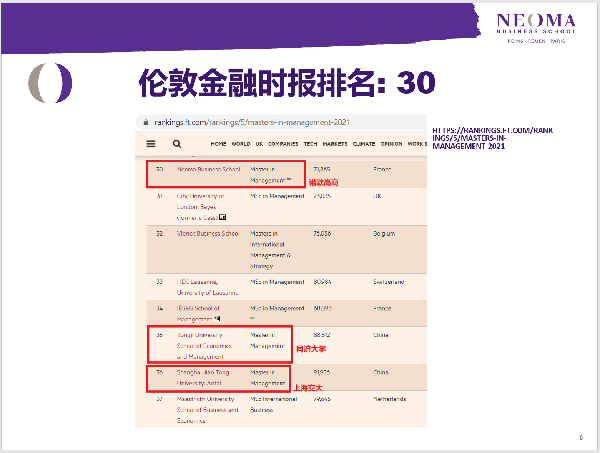Open Maastricht University School of Business link
Viewport: 600px width, 453px height.
(207, 410)
